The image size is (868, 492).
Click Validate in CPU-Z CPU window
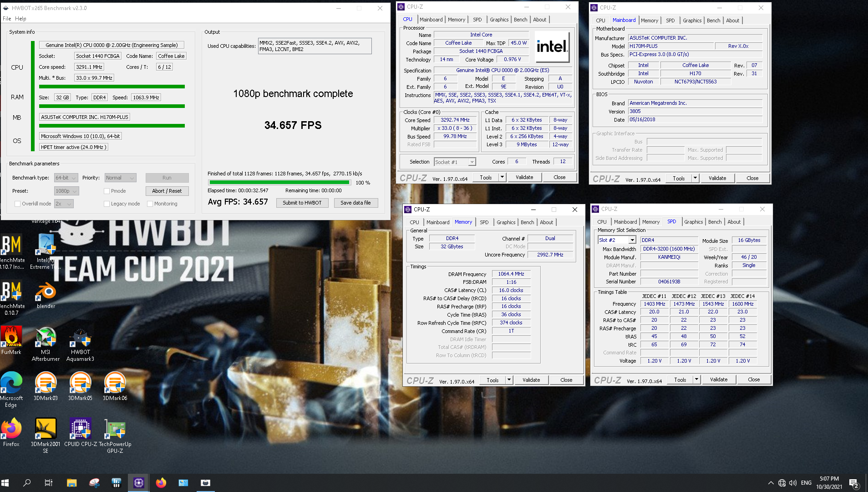(524, 177)
